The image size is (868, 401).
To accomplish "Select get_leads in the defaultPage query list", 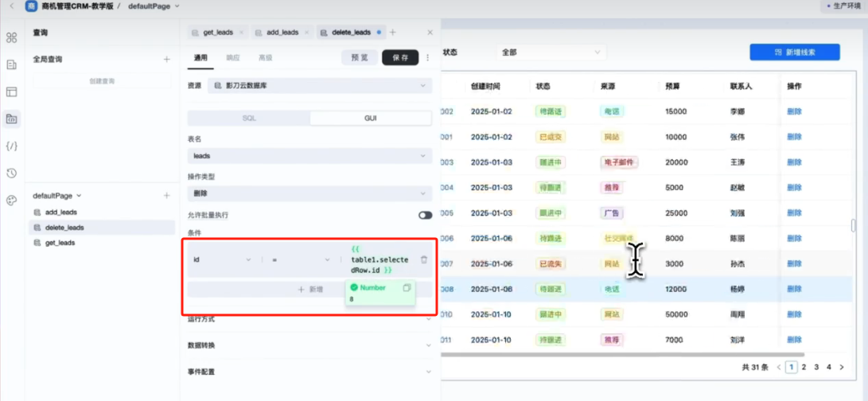I will (x=60, y=243).
